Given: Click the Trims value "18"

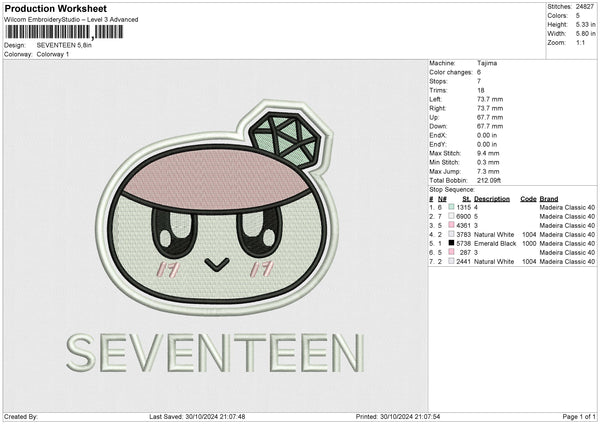Looking at the screenshot, I should pyautogui.click(x=481, y=90).
